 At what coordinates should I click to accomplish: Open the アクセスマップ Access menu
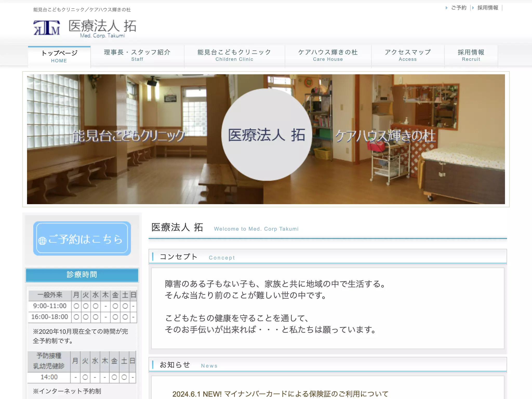point(408,55)
